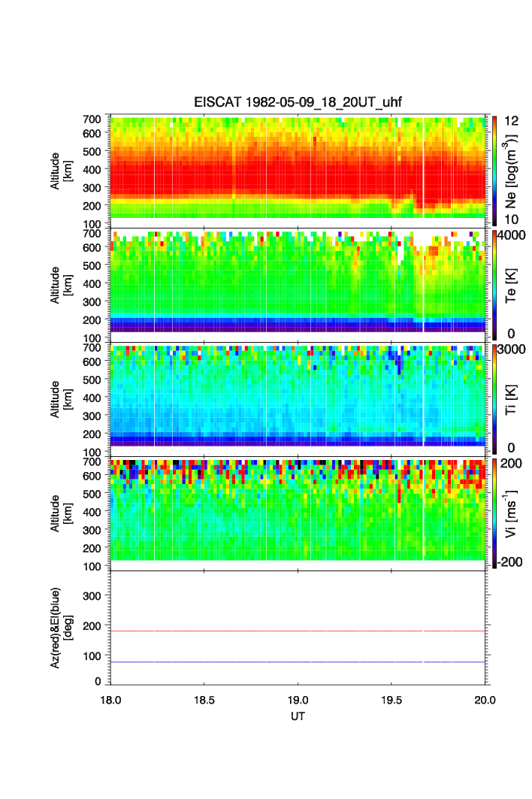Select the gray azimuth line near 180 degrees
This screenshot has height=799, width=532.
(x=298, y=631)
